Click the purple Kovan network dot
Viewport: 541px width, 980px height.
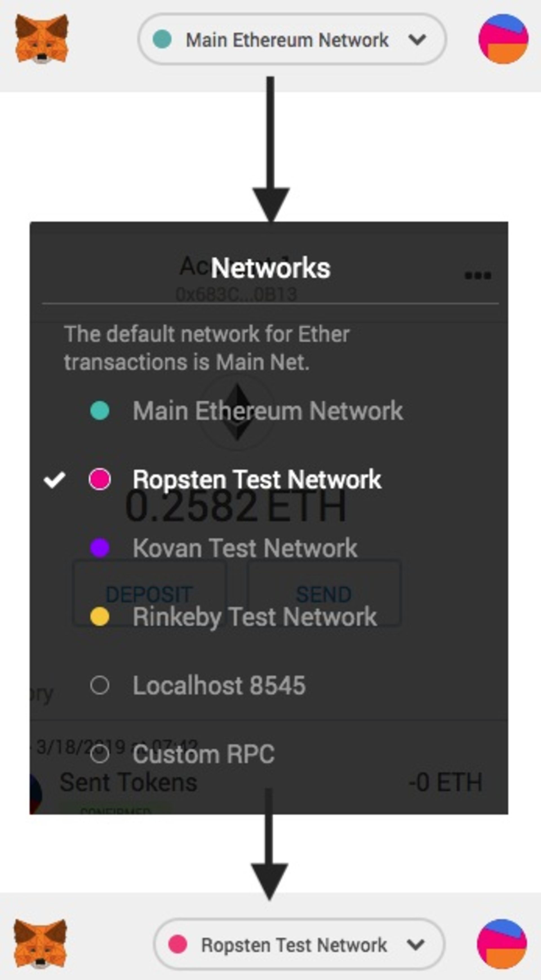point(100,548)
